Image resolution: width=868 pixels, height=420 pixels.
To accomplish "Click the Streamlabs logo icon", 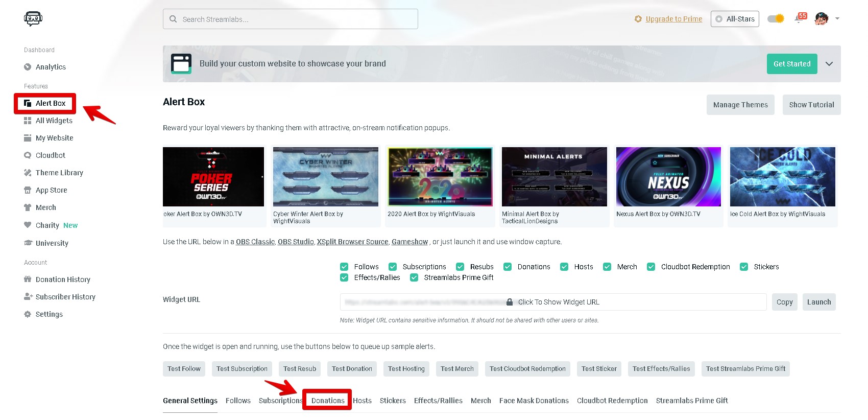I will pyautogui.click(x=33, y=19).
